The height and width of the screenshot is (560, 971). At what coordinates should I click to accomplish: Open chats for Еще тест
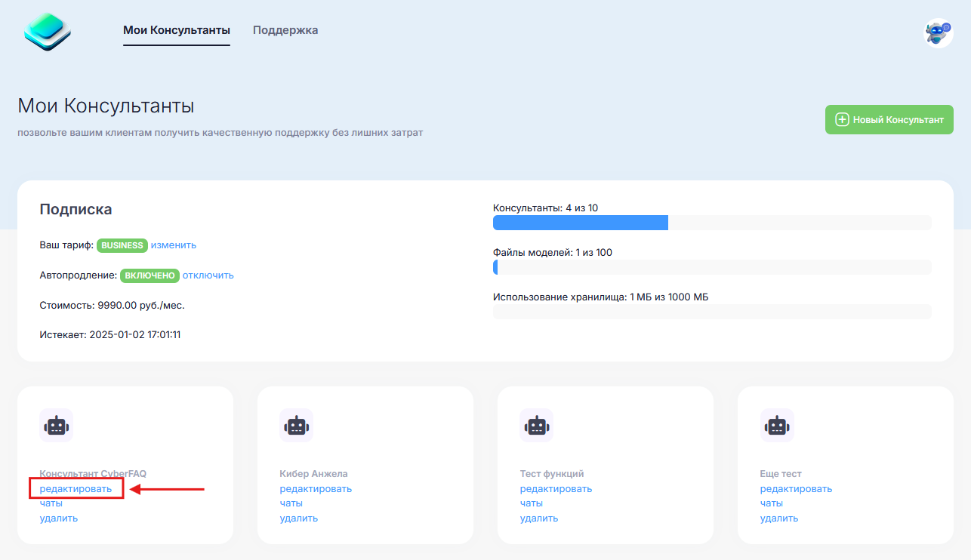[772, 503]
